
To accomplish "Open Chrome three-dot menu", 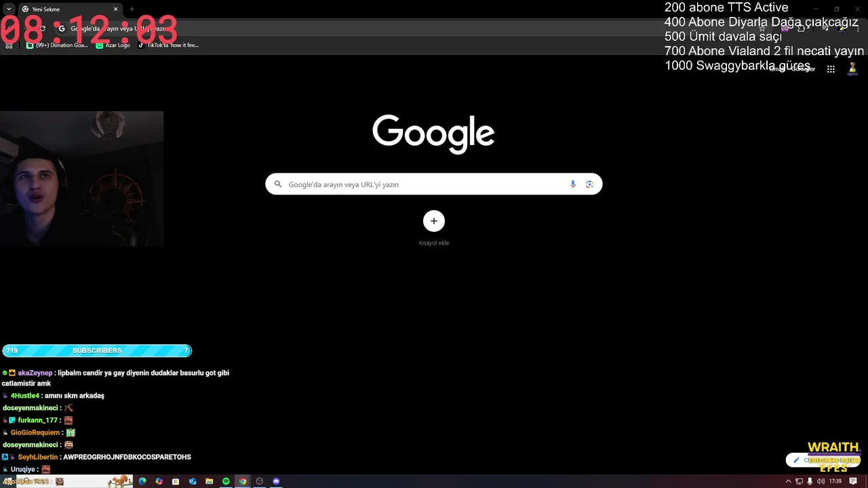I will 858,28.
